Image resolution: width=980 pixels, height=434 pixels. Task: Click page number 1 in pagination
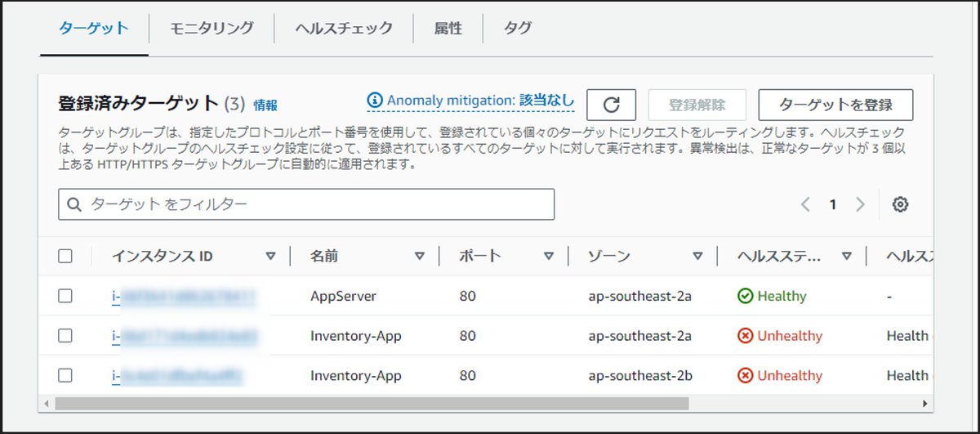(x=832, y=204)
